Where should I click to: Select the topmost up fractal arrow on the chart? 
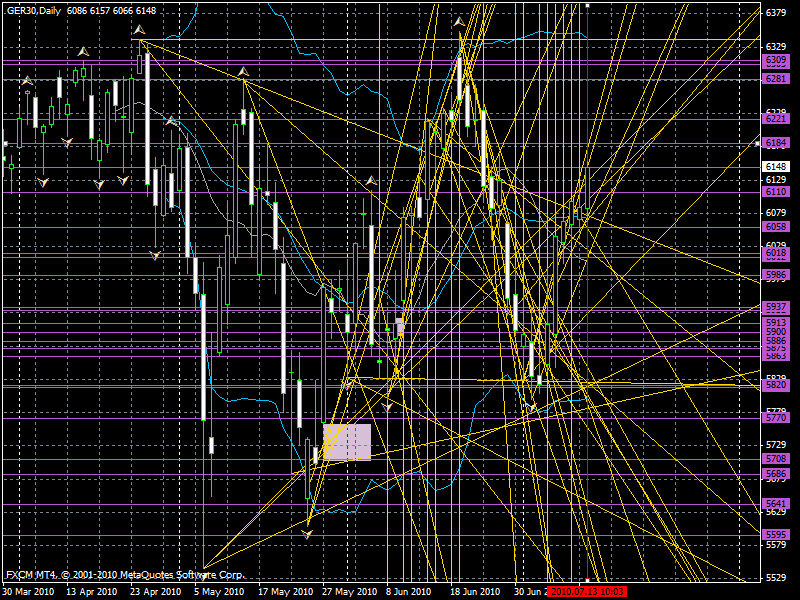click(x=460, y=20)
